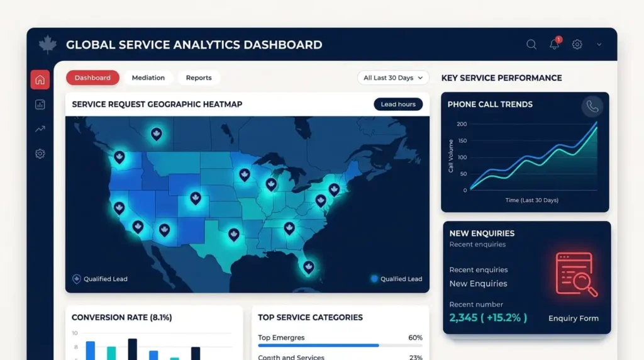Click the maple leaf logo in header
This screenshot has height=360, width=644.
(x=47, y=45)
